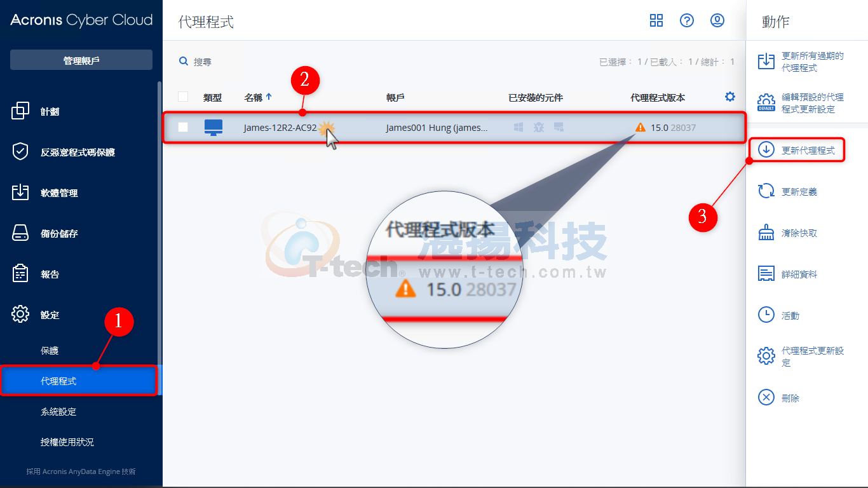
Task: Click the 管理帳戶 button
Action: coord(81,60)
